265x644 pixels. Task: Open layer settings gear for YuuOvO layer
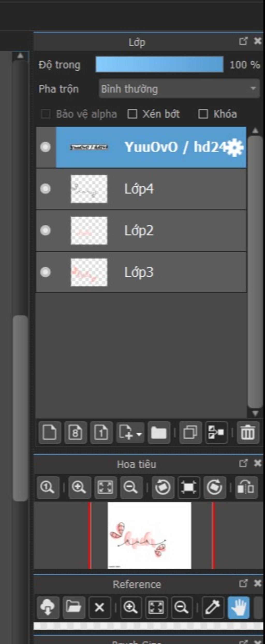(235, 148)
